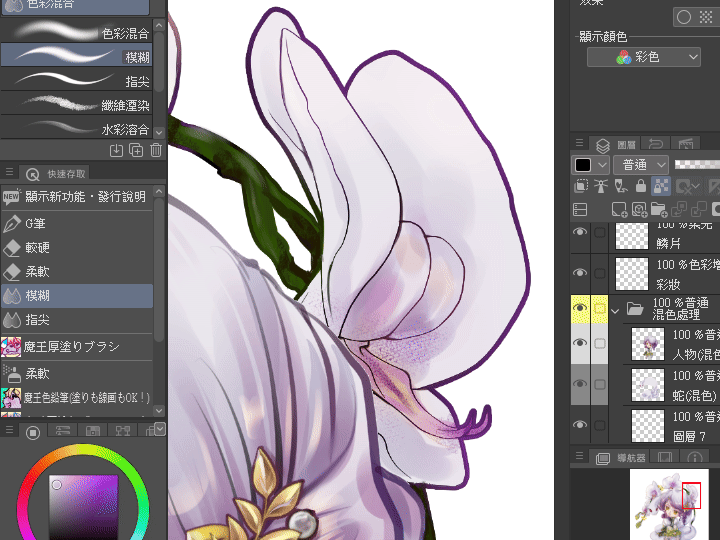Open 顯示顏色 彩色 dropdown
Image resolution: width=720 pixels, height=540 pixels.
point(644,57)
